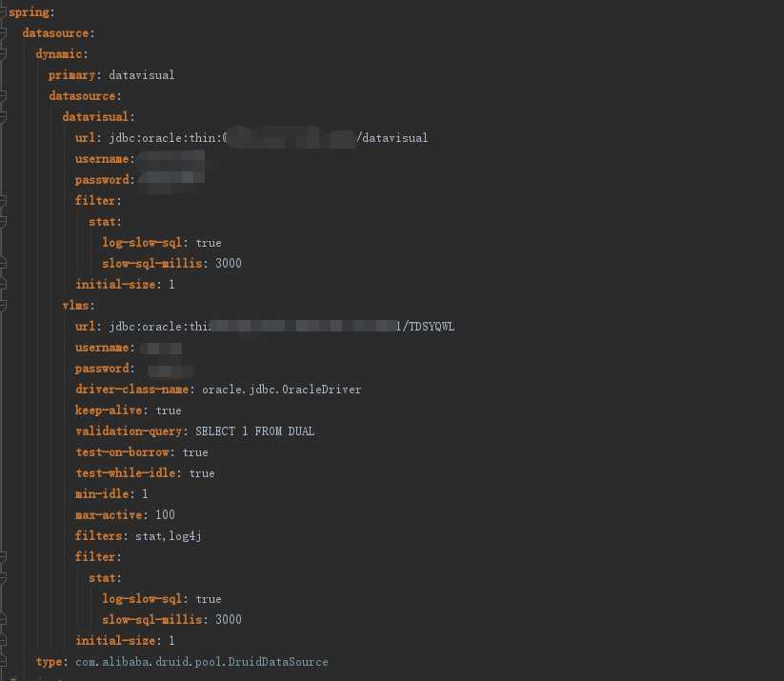Click the /datavisual suffix of the first url
This screenshot has width=784, height=681.
392,138
